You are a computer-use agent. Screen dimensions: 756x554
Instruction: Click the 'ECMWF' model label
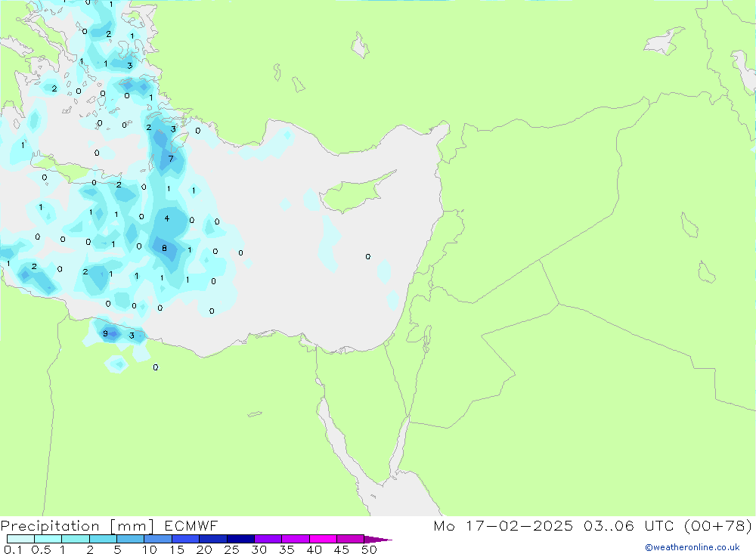tap(191, 525)
